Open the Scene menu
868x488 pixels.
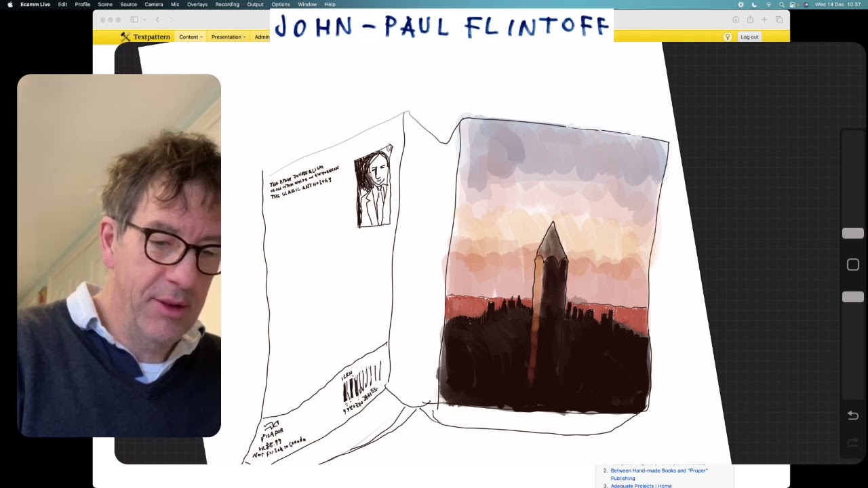105,4
